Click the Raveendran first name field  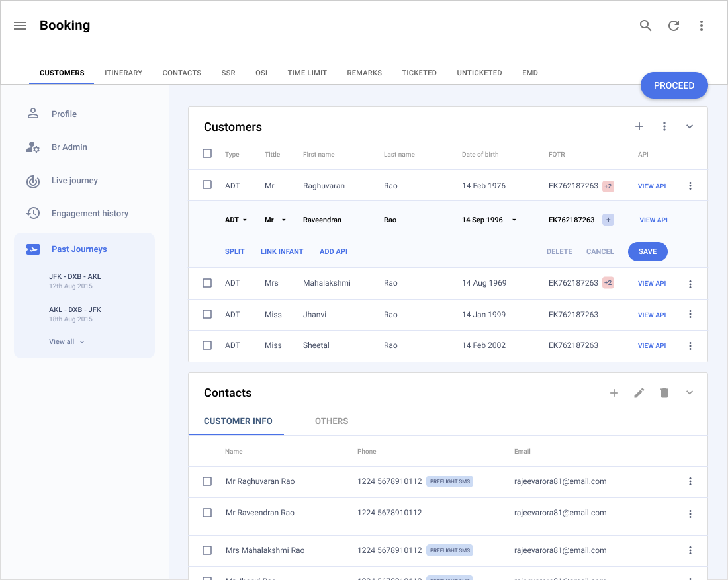tap(332, 220)
